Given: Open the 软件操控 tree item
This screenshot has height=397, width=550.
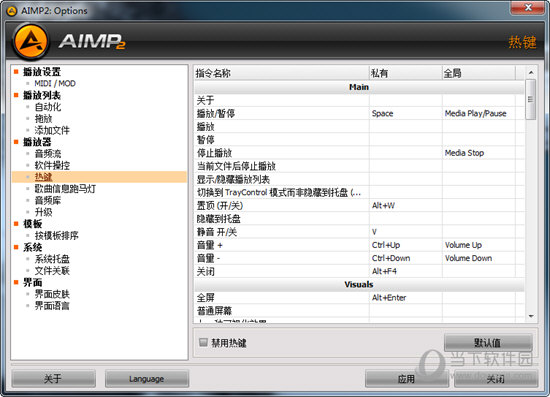Looking at the screenshot, I should [x=52, y=165].
